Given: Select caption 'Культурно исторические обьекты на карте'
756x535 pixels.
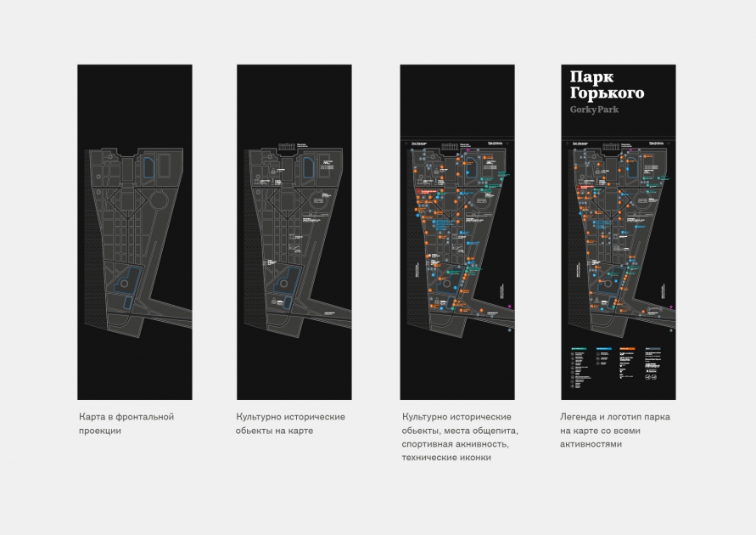Looking at the screenshot, I should [290, 424].
